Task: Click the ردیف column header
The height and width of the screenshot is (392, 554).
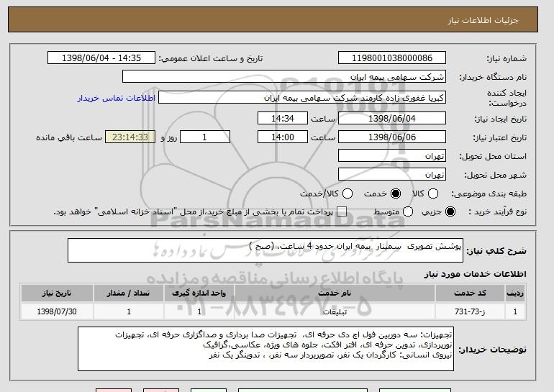Action: tap(515, 293)
